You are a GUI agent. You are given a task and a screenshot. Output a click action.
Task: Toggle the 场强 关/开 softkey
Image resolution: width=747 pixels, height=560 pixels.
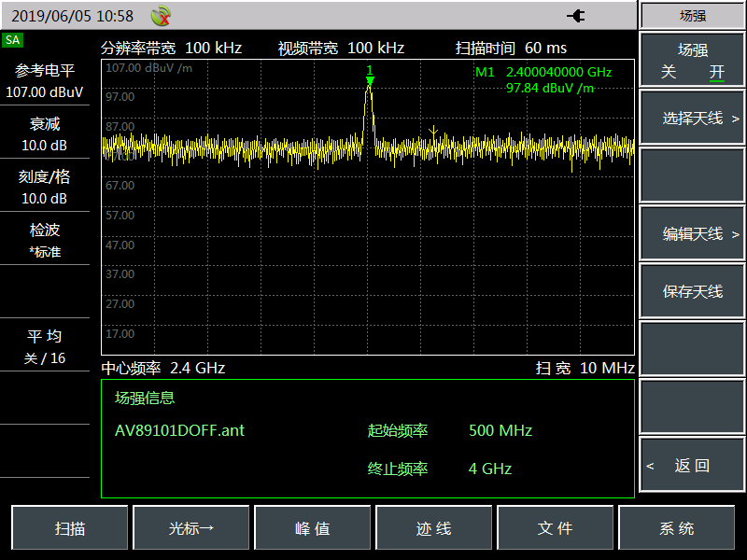coord(692,61)
